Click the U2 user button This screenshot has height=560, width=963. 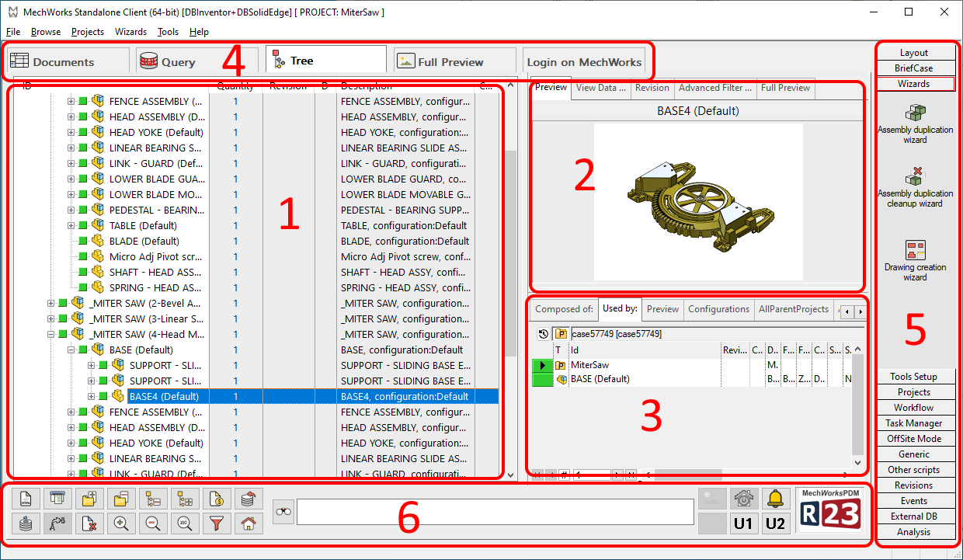[x=775, y=523]
